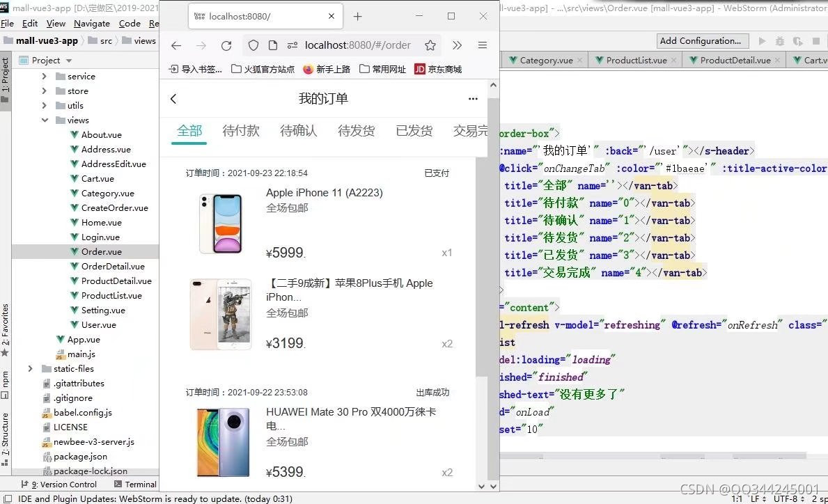Go back with the browser back arrow
The width and height of the screenshot is (828, 504).
pyautogui.click(x=176, y=45)
